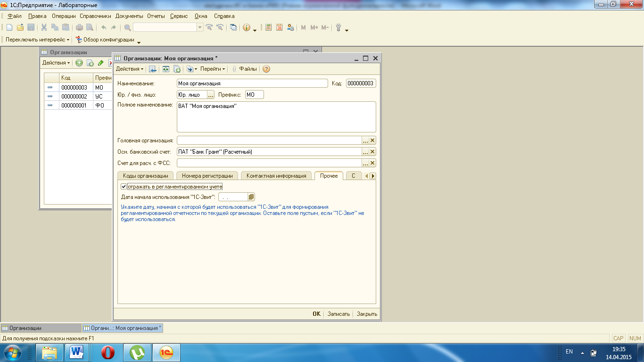Click the Redo arrow icon
Image resolution: width=644 pixels, height=362 pixels.
114,27
